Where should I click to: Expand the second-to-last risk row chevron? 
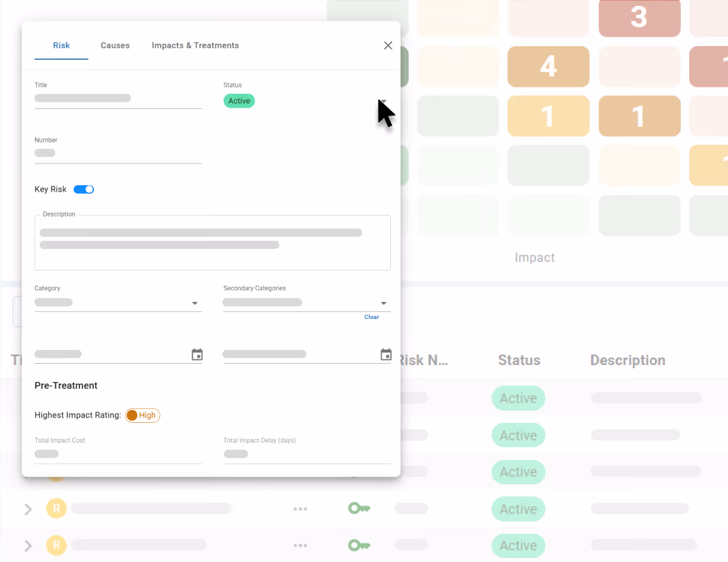[28, 509]
